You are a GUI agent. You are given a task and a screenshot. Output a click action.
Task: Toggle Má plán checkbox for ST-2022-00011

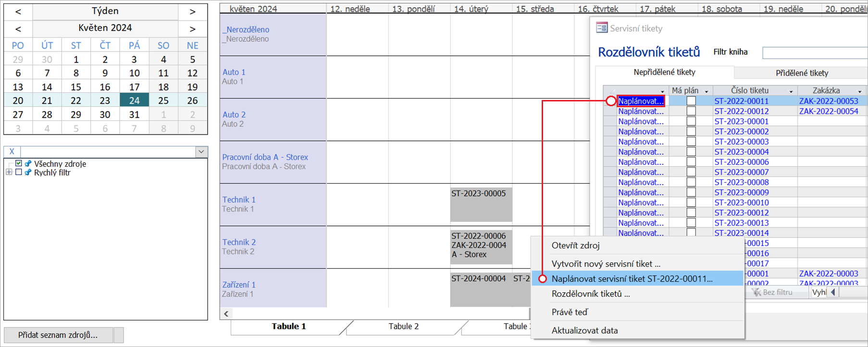[x=691, y=101]
